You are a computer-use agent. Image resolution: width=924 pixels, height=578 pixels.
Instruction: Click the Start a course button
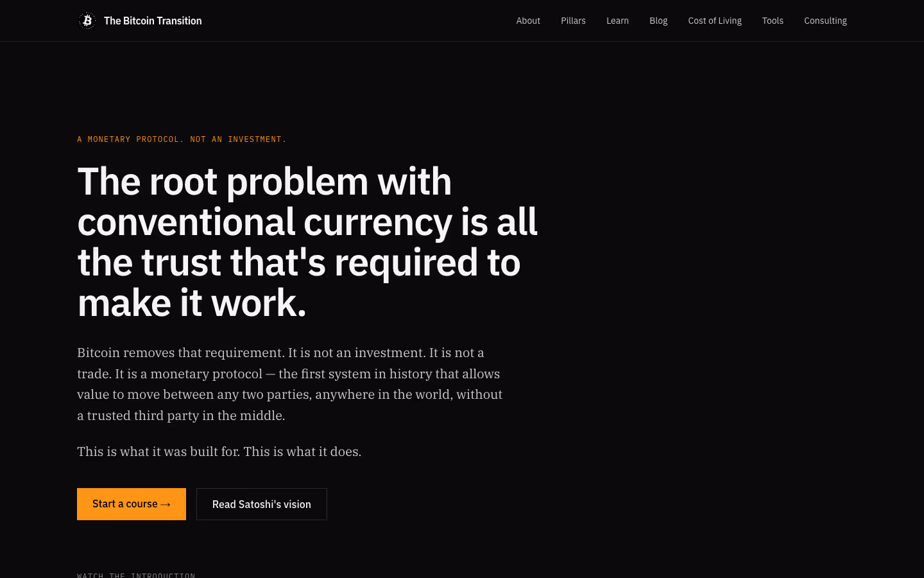click(132, 504)
